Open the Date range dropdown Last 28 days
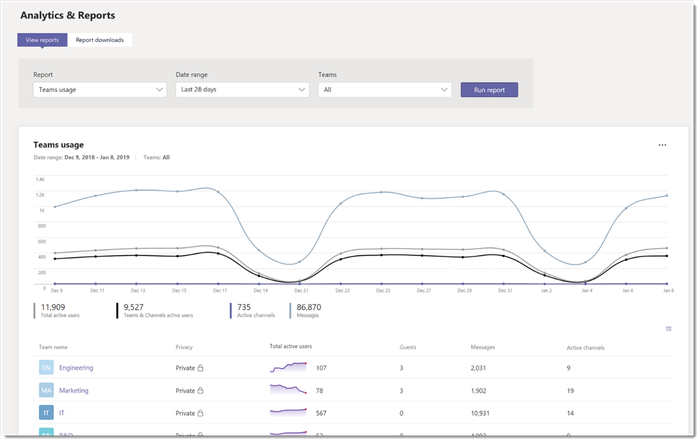 [x=242, y=90]
